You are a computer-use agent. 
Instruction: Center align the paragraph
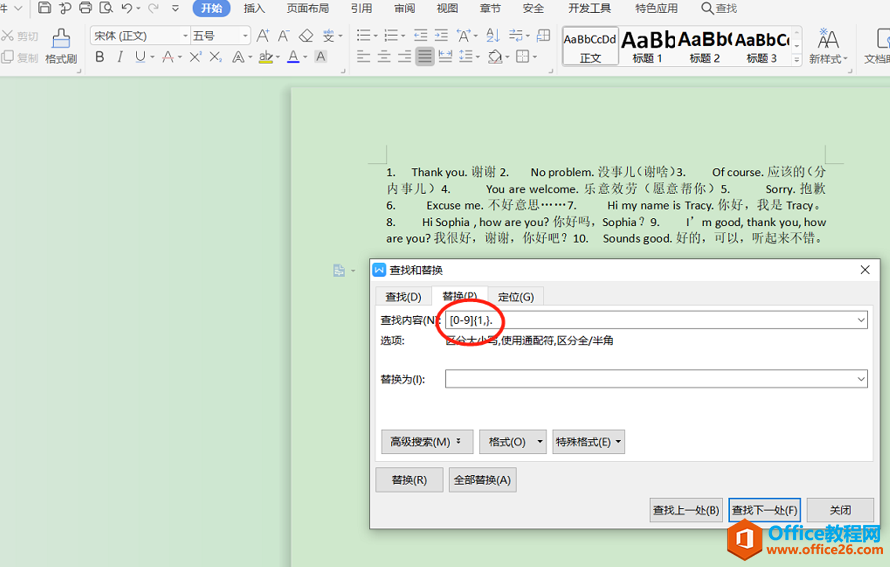(384, 57)
